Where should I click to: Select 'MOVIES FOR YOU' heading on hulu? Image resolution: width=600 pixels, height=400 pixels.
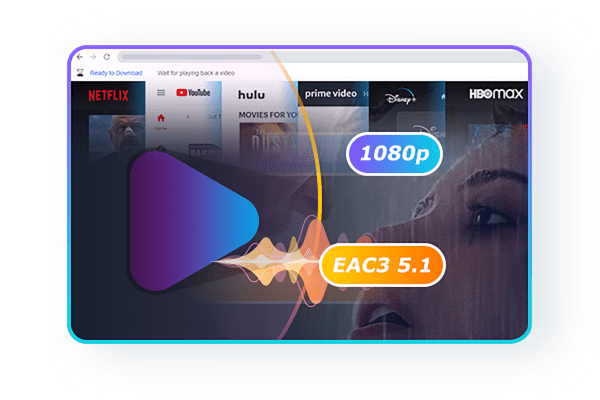pyautogui.click(x=268, y=115)
